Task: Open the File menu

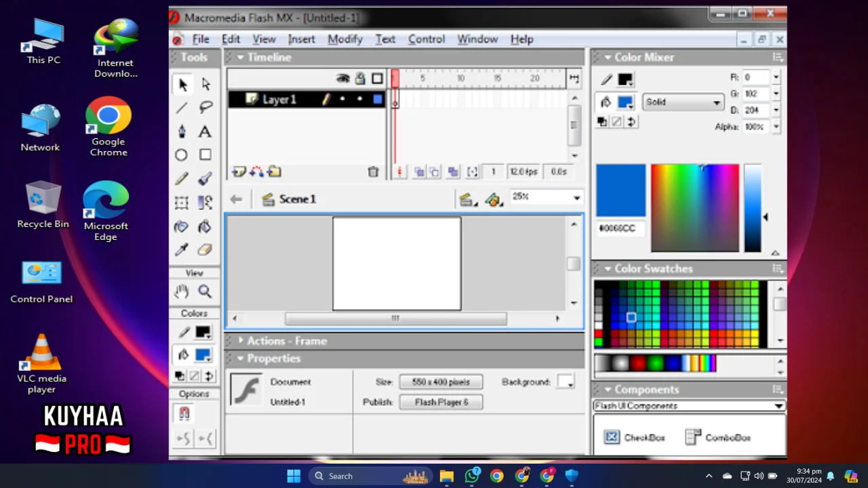Action: click(x=201, y=39)
